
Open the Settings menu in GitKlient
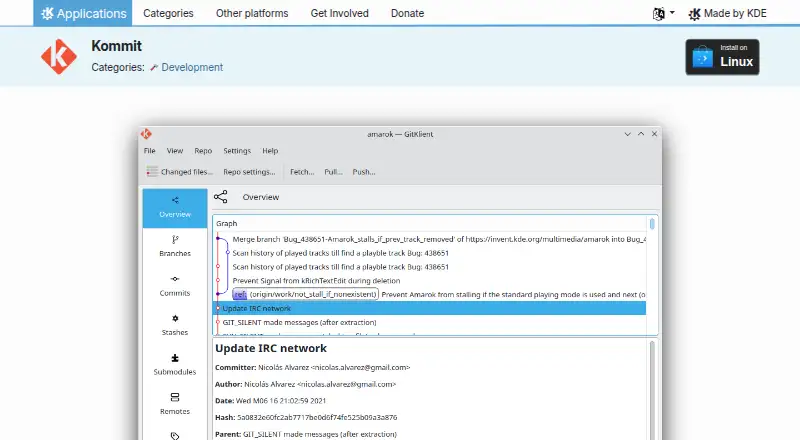point(237,151)
